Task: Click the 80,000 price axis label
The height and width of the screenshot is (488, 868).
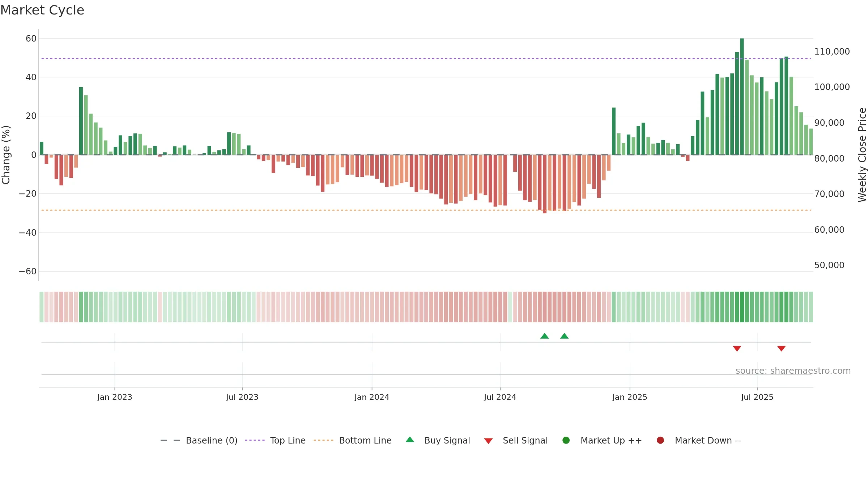Action: (829, 158)
